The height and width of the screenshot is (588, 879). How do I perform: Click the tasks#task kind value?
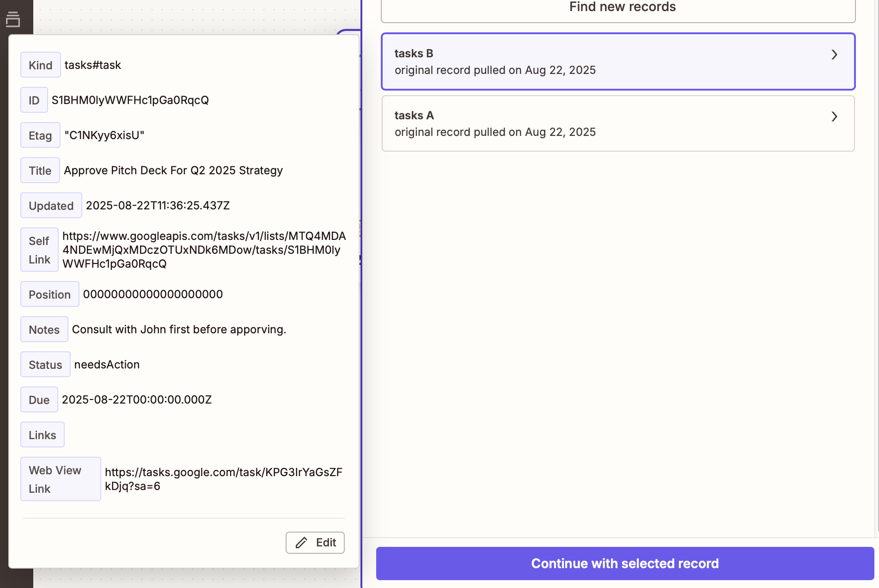pyautogui.click(x=93, y=65)
